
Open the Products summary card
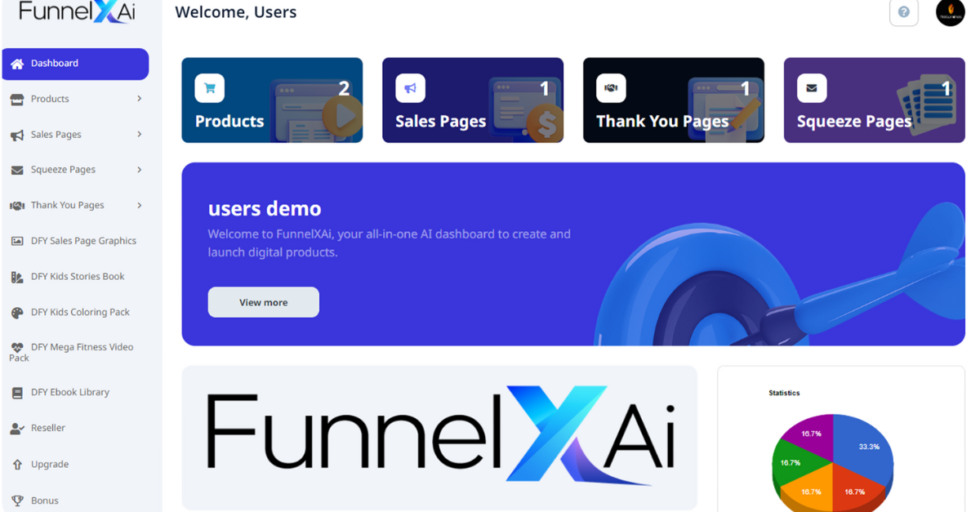point(272,100)
